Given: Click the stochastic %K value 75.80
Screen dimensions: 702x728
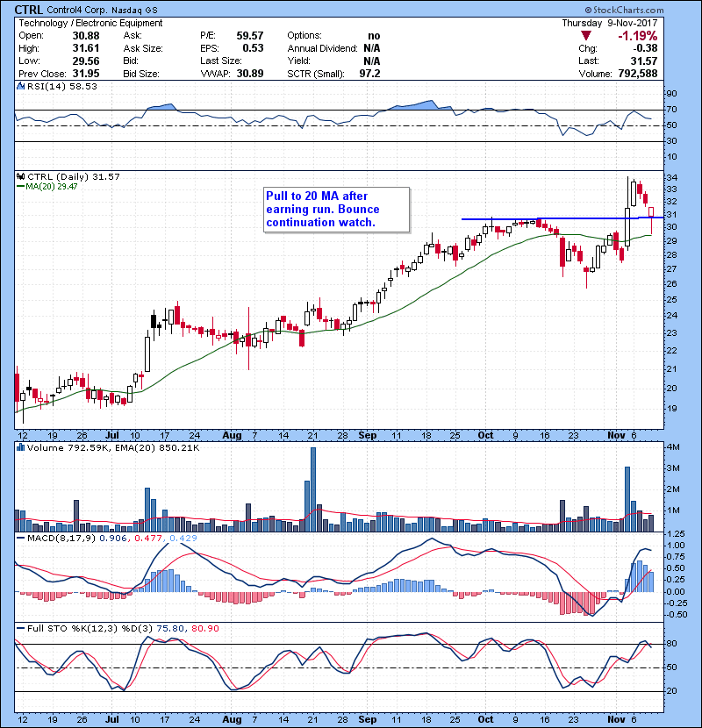Looking at the screenshot, I should [170, 628].
